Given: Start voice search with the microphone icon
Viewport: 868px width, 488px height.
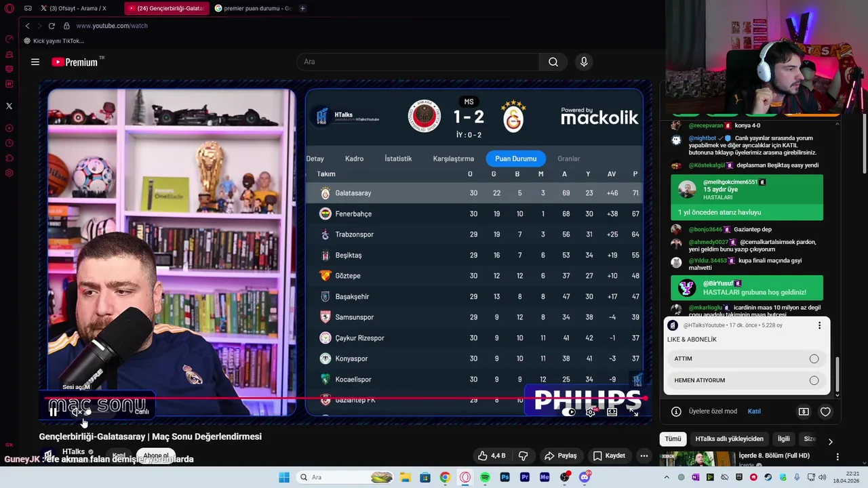Looking at the screenshot, I should coord(584,62).
